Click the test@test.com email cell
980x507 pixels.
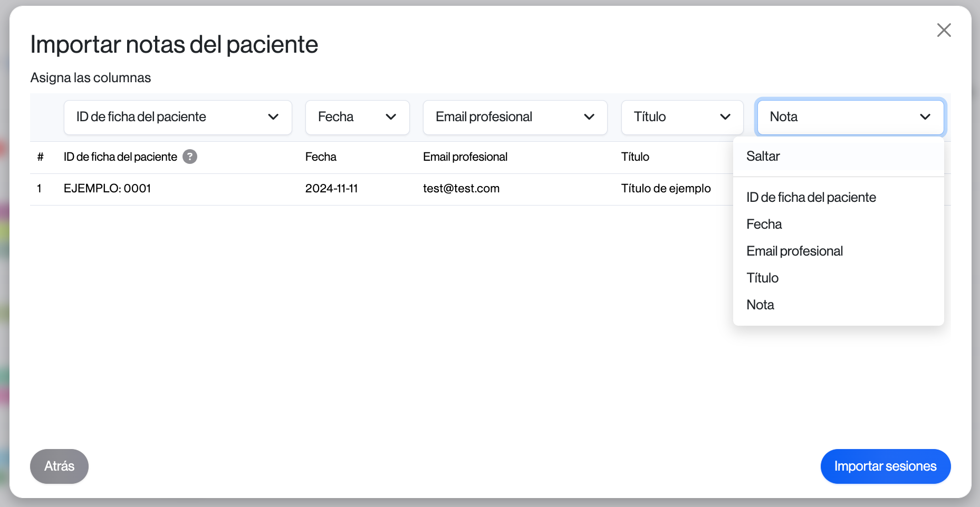pos(461,189)
